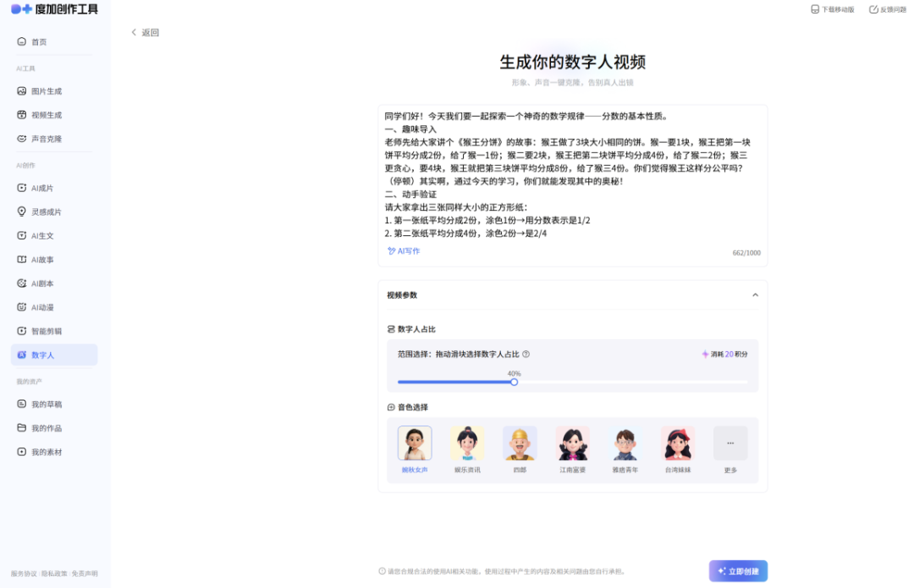Click the 返回 back arrow
Screen dimensions: 914x588
tap(134, 32)
